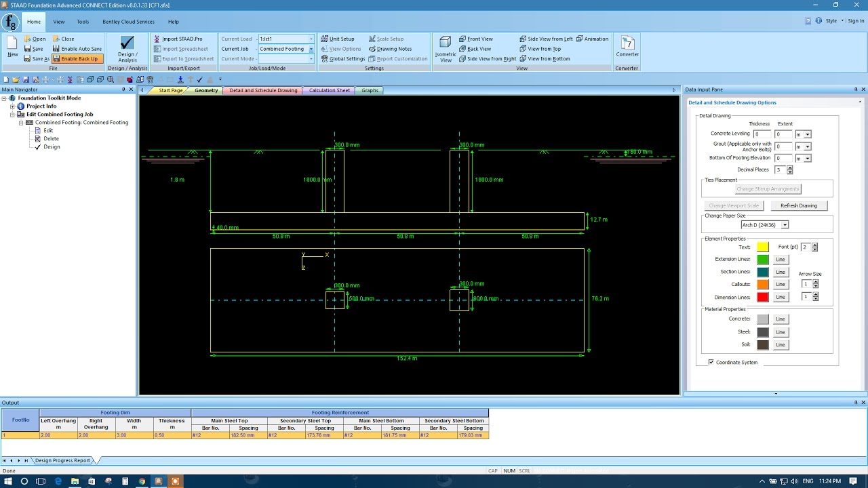
Task: Click Save As in the File group
Action: tap(37, 58)
